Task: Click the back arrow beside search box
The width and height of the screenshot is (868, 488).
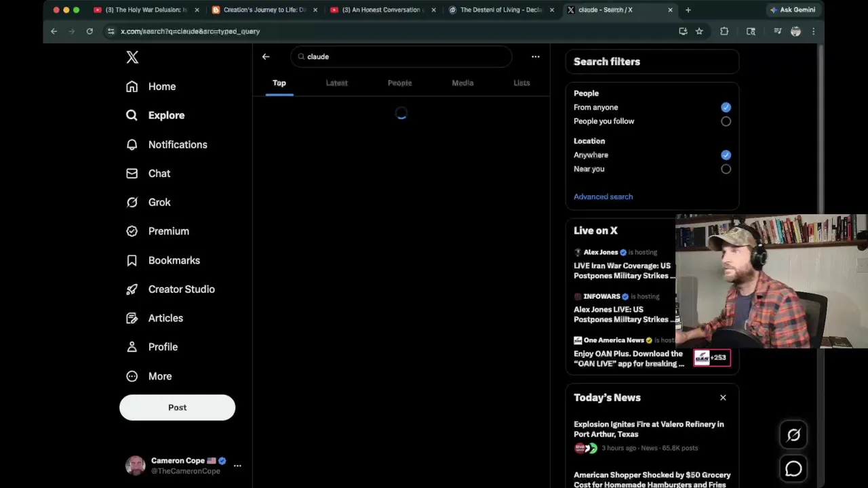Action: tap(266, 57)
